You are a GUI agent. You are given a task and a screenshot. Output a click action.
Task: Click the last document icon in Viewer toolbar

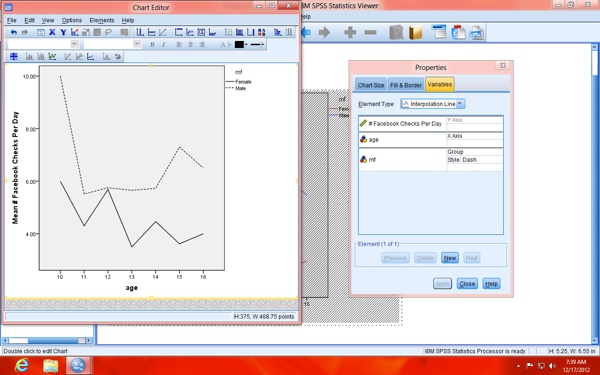477,33
